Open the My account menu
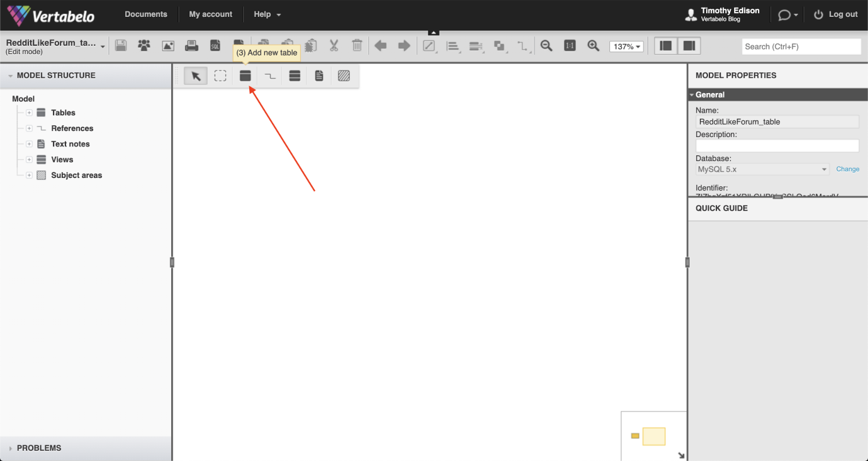Image resolution: width=868 pixels, height=461 pixels. tap(211, 14)
